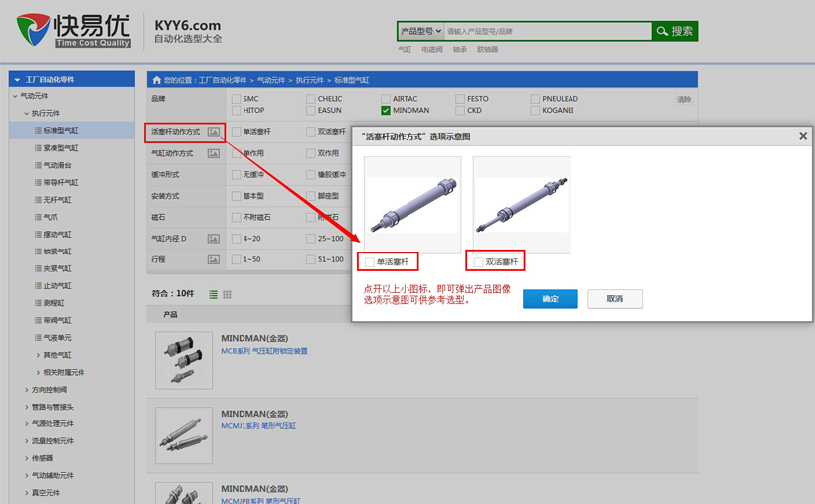
Task: Check the 4~20 bore diameter checkbox
Action: (236, 239)
